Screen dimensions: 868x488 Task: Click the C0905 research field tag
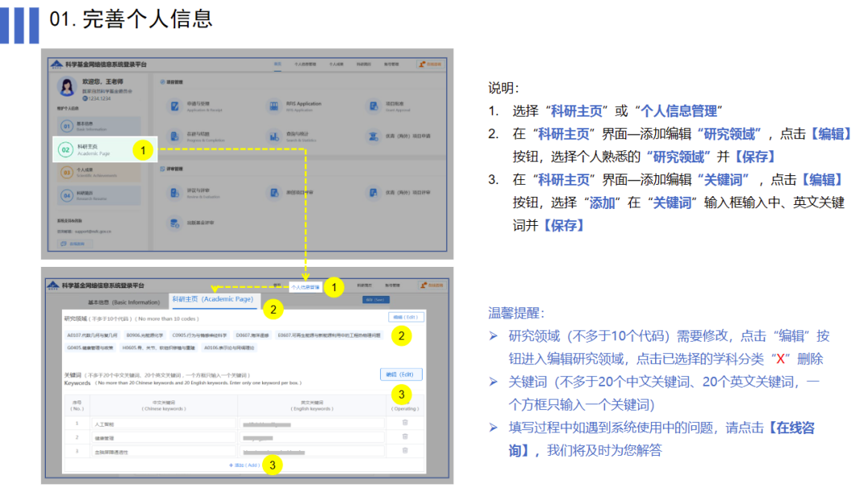pyautogui.click(x=199, y=335)
